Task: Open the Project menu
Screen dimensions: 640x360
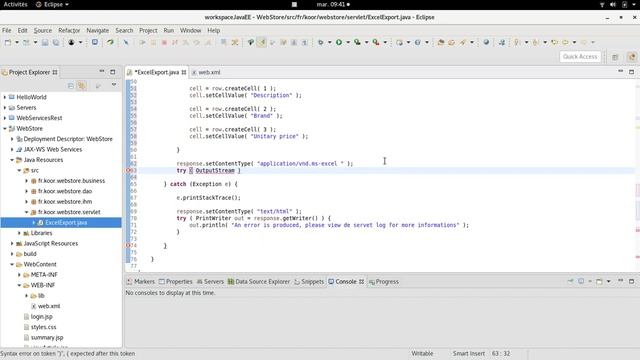Action: click(148, 31)
